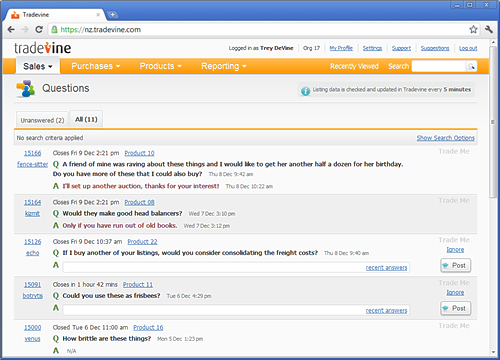
Task: Open listing 15164
Action: click(32, 202)
